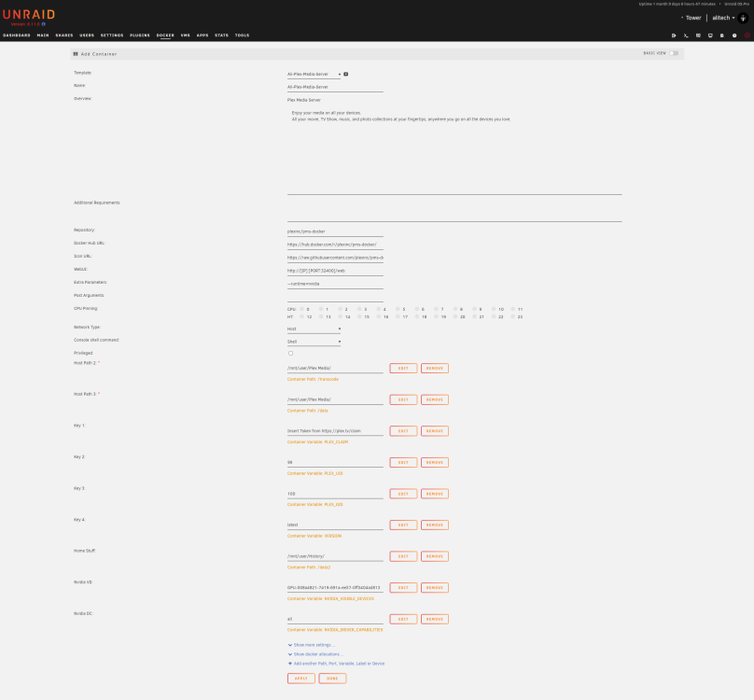Edit Key 4 VERSION variable
Viewport: 754px width, 700px height.
pyautogui.click(x=403, y=525)
